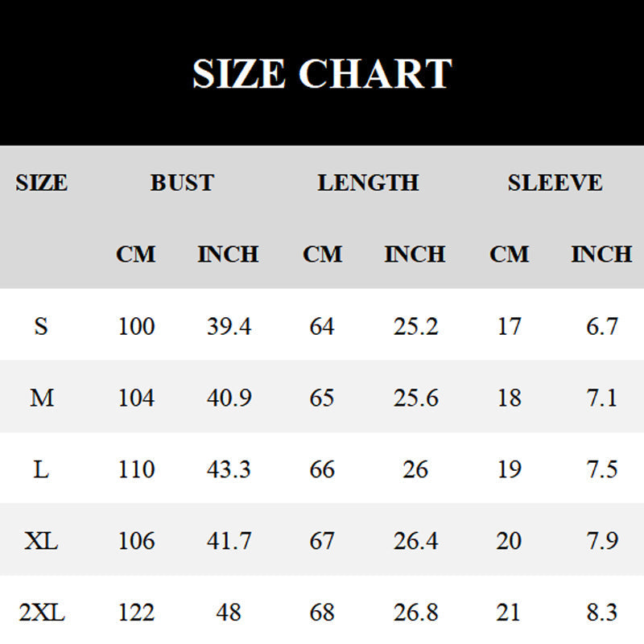Select the 2XL size row label
Viewport: 644px width, 644px height.
[41, 613]
